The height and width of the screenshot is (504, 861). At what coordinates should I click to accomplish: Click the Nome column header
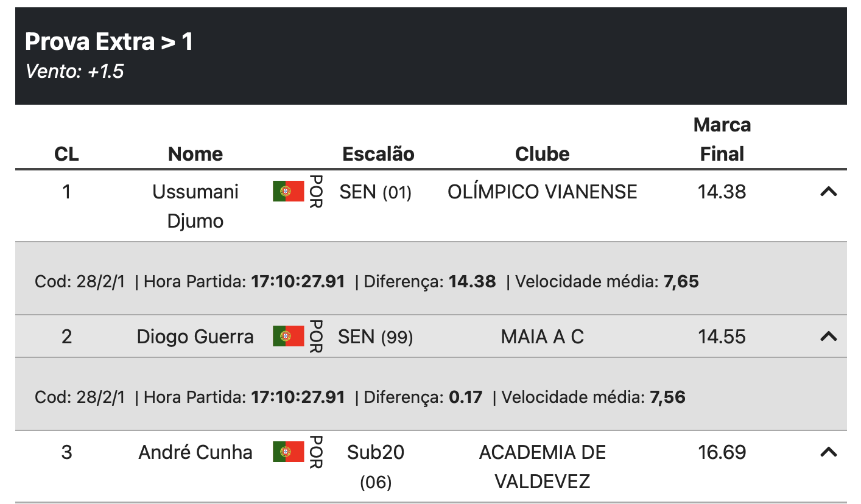(195, 154)
